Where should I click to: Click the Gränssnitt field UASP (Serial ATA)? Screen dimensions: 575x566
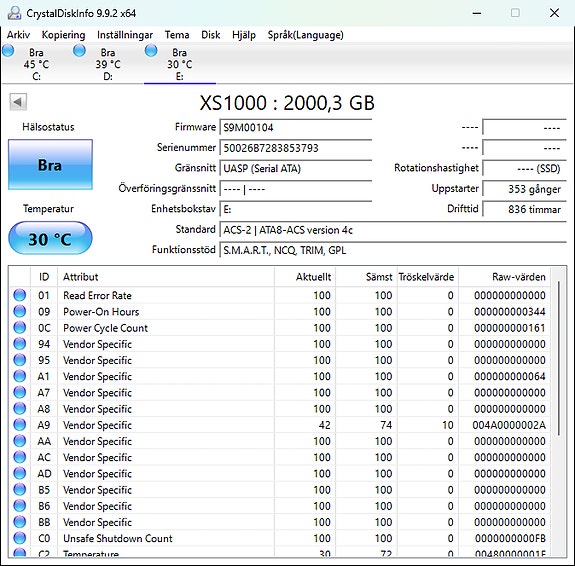tap(296, 168)
